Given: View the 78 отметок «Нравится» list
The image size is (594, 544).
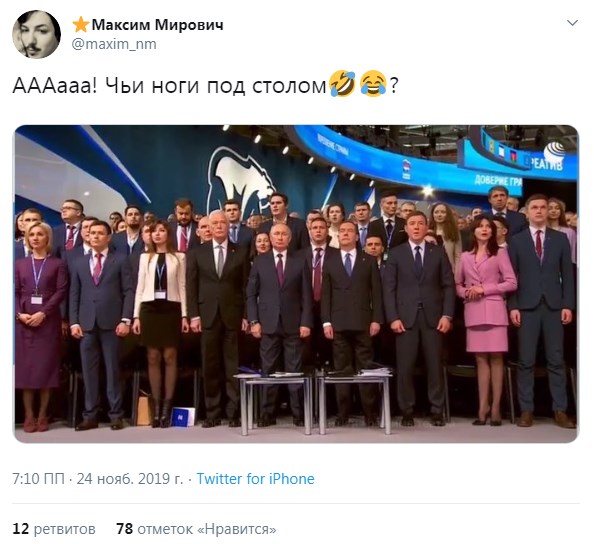Looking at the screenshot, I should pyautogui.click(x=196, y=528).
